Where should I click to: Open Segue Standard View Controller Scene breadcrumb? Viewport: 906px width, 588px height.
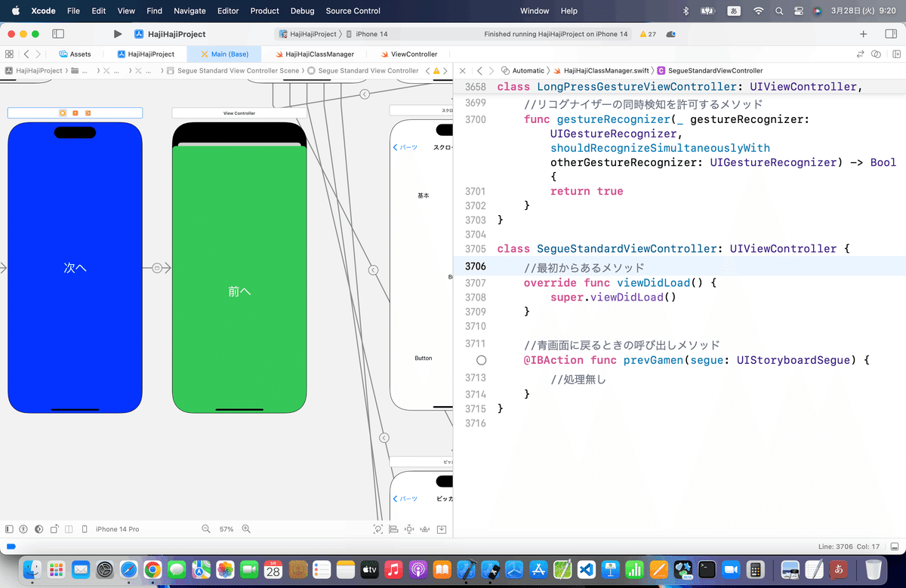pos(233,70)
